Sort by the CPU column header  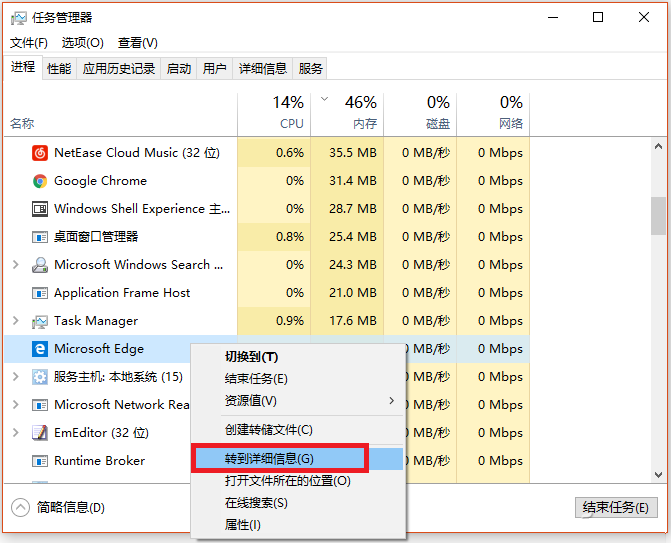click(274, 114)
